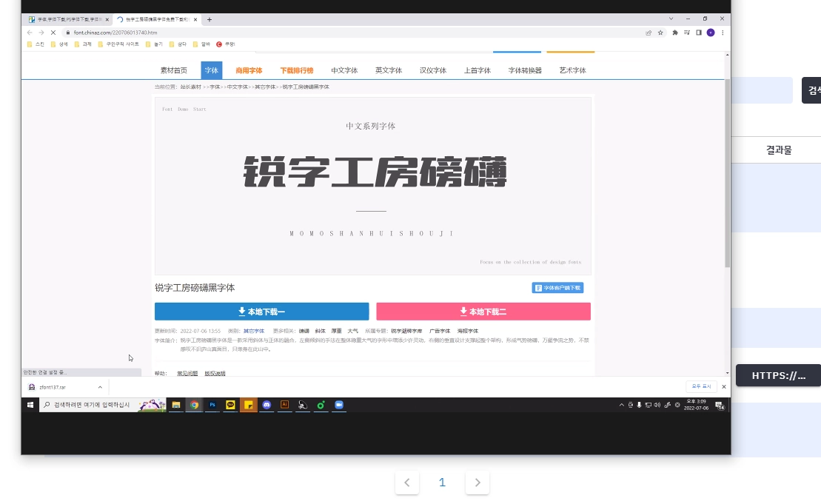The image size is (821, 504).
Task: Open the 海报字体 collection link
Action: pyautogui.click(x=468, y=331)
